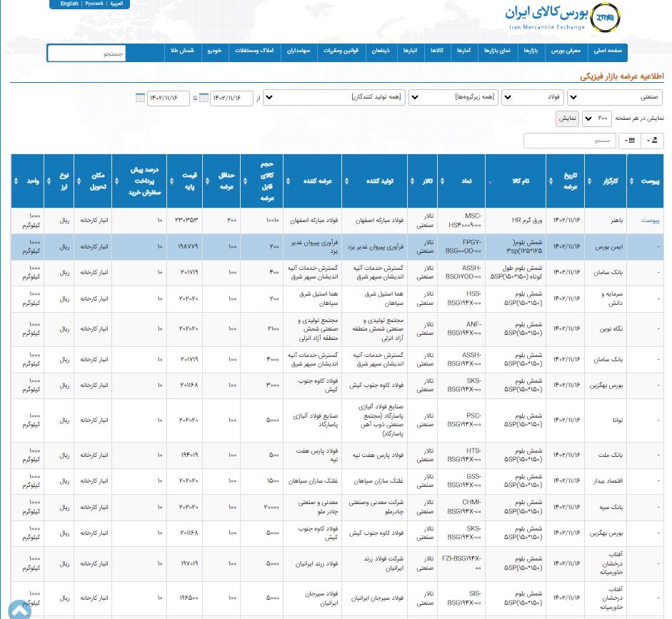Screen dimensions: 672x619
Task: Click the Iran Mercantile Exchange logo
Action: tap(562, 17)
